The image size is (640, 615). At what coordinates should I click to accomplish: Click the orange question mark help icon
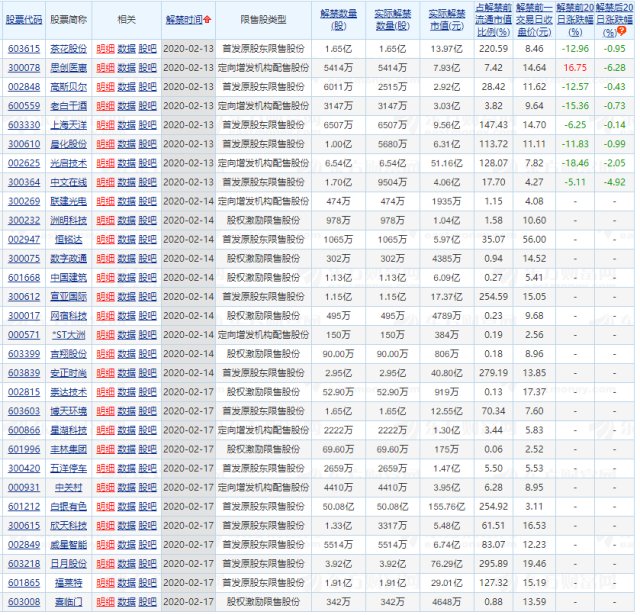click(622, 30)
